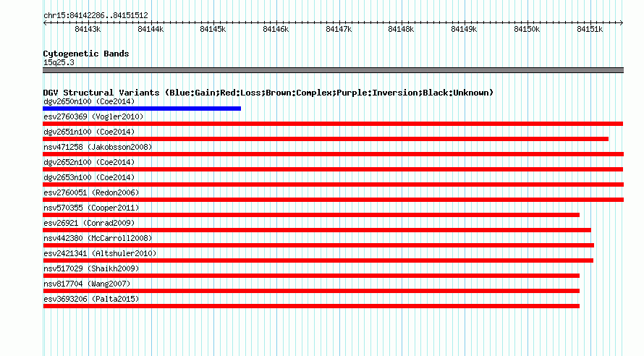Select the red bar under dgv2652n100 (Coe2014)

[x=333, y=169]
